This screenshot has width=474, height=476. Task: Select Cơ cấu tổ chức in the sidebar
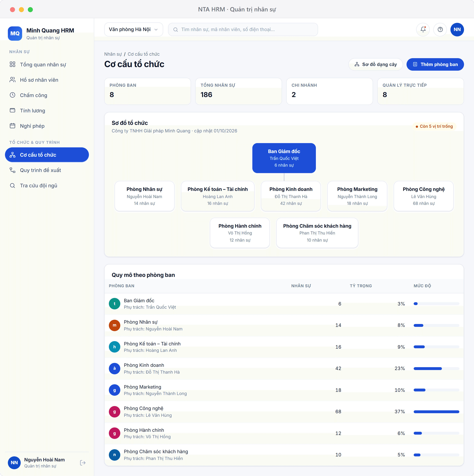pos(47,155)
